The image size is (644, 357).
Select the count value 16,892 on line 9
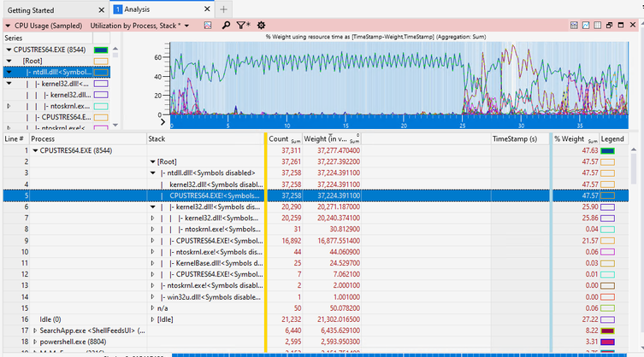point(291,241)
